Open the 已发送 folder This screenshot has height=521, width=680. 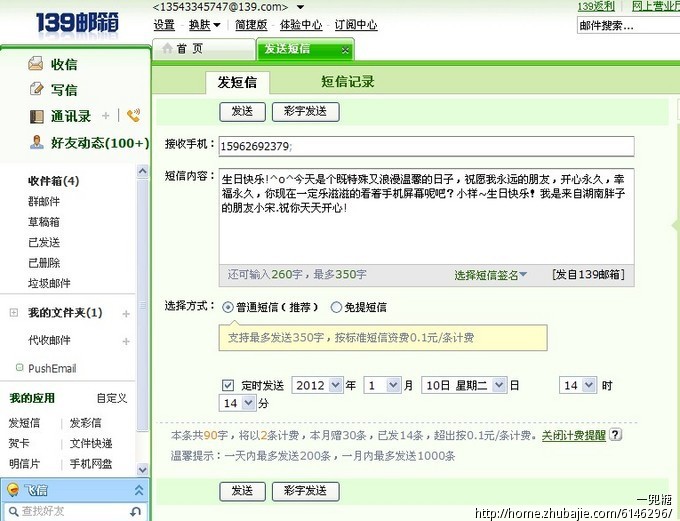click(x=44, y=242)
